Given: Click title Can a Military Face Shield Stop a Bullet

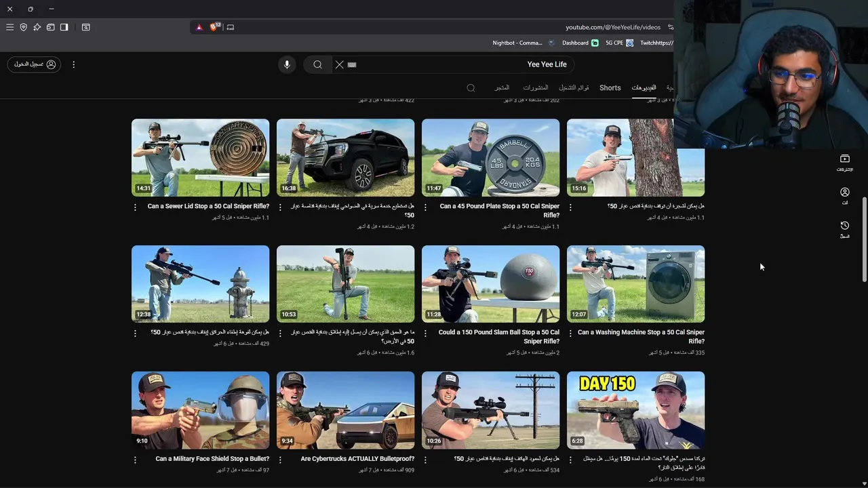Looking at the screenshot, I should pos(212,459).
